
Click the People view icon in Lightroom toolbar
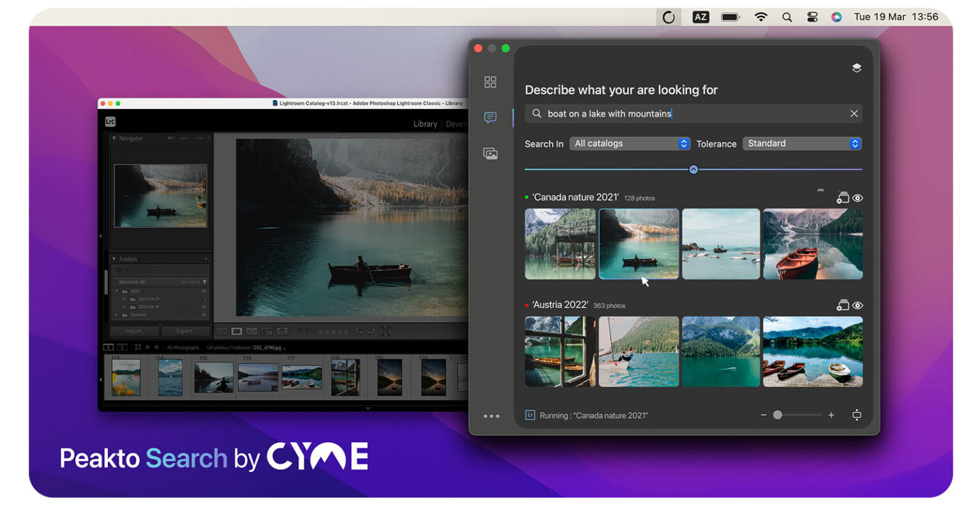281,331
